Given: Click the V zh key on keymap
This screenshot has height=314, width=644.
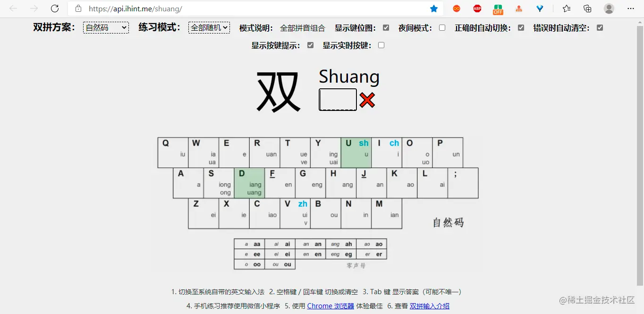Looking at the screenshot, I should 295,213.
